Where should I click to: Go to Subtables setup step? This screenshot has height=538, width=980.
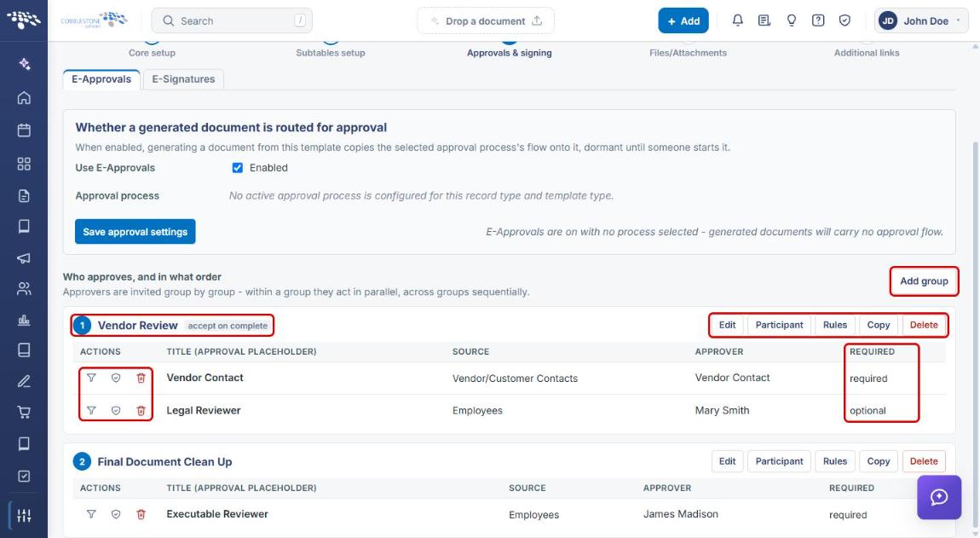point(331,53)
